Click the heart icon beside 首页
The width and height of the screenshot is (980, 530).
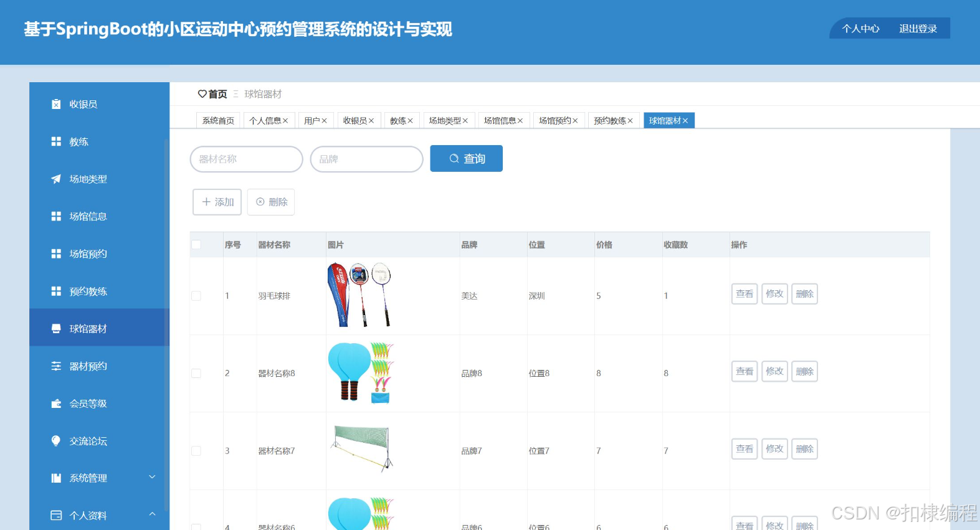(202, 94)
